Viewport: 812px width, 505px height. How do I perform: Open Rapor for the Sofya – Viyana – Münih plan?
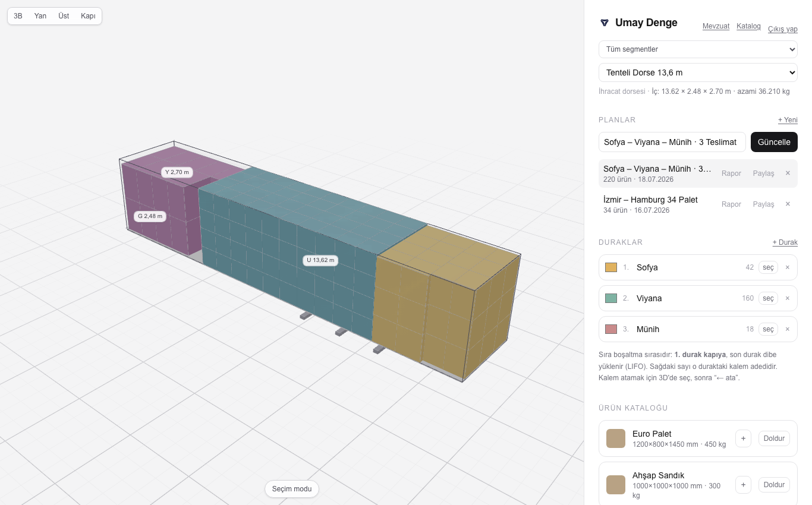pyautogui.click(x=731, y=173)
